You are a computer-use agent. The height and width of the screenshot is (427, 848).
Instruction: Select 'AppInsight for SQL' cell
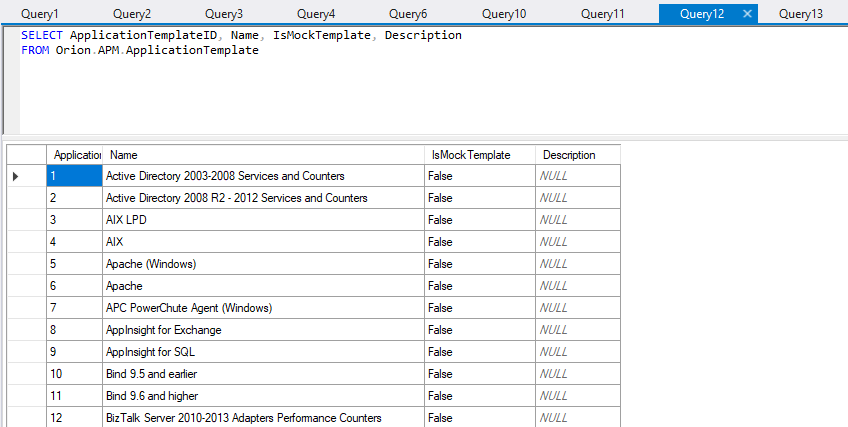pos(263,352)
